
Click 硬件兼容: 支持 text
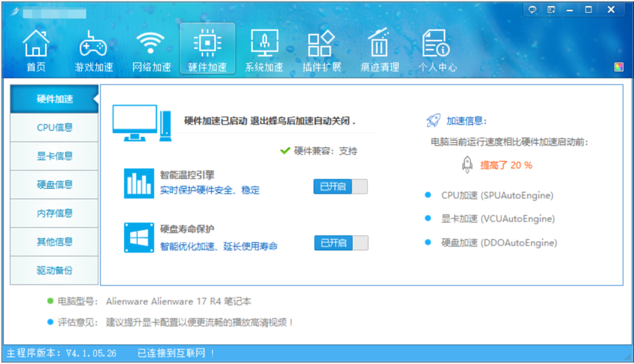tap(325, 151)
